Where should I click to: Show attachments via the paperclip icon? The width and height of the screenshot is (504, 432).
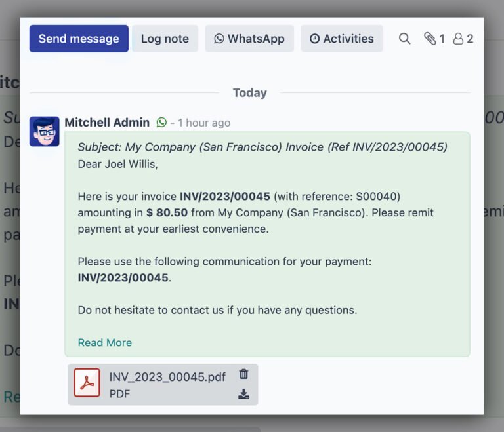(434, 39)
